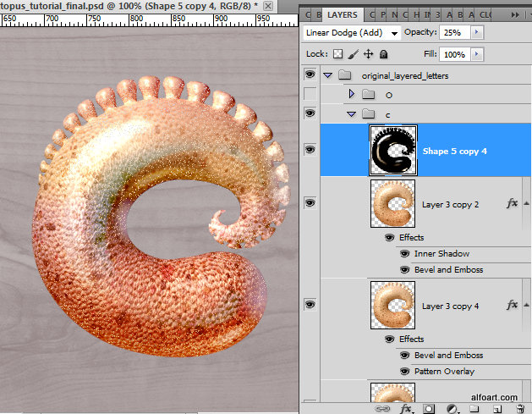Viewport: 532px width, 414px height.
Task: Collapse the original_layered_letters group
Action: tap(327, 75)
